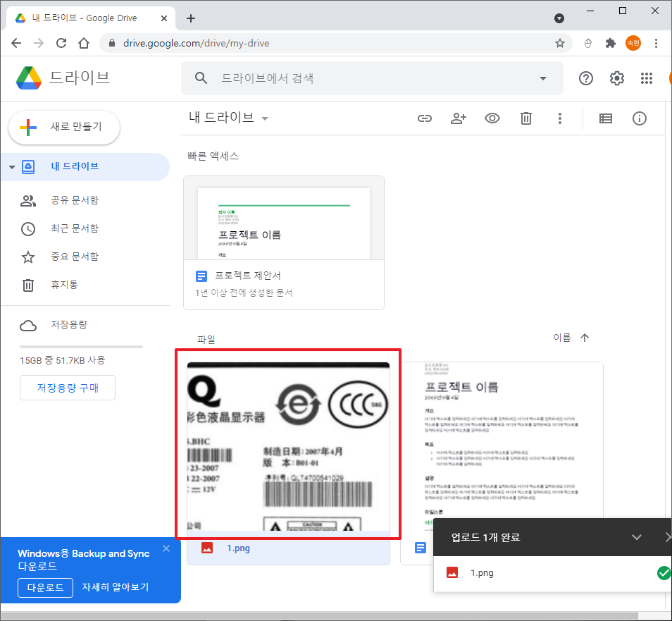672x621 pixels.
Task: Open search options dropdown arrow
Action: (x=543, y=78)
